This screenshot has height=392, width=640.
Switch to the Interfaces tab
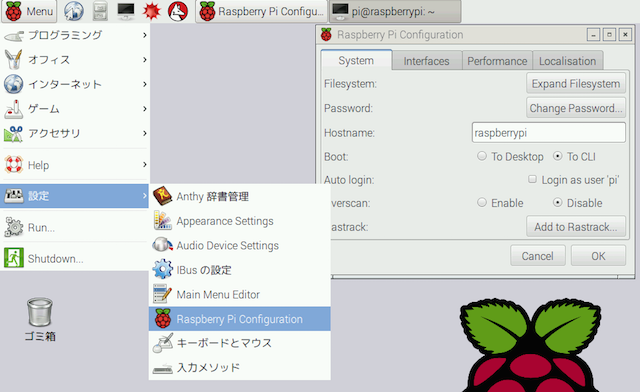pyautogui.click(x=427, y=61)
